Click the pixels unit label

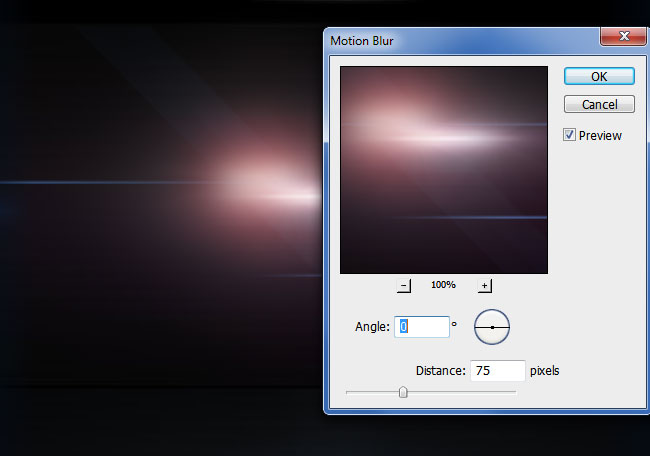click(x=545, y=371)
